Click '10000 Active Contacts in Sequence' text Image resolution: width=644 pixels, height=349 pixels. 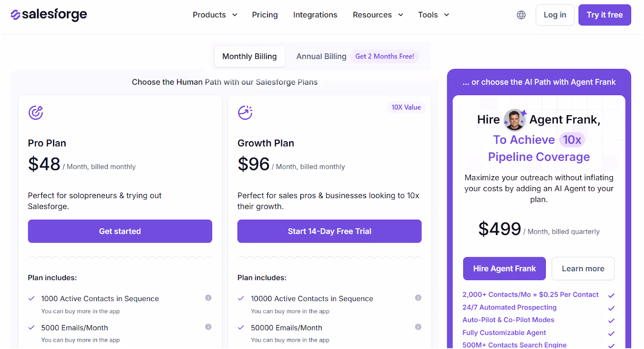point(312,299)
